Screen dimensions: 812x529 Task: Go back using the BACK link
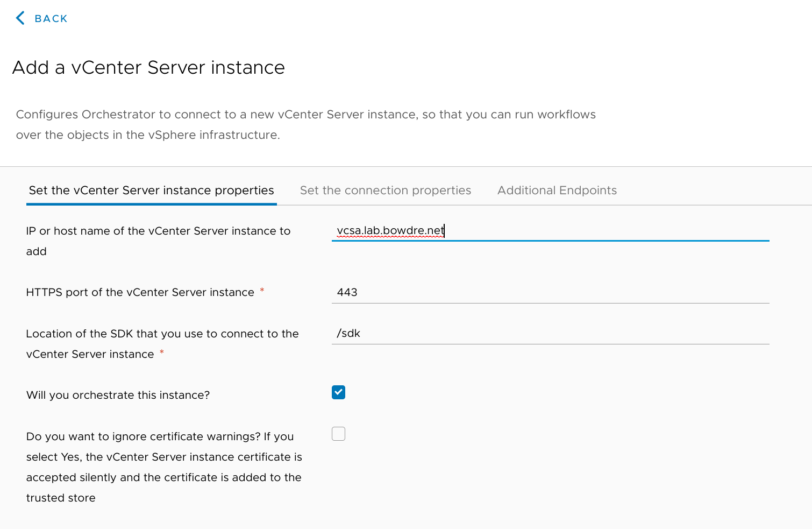click(x=51, y=19)
